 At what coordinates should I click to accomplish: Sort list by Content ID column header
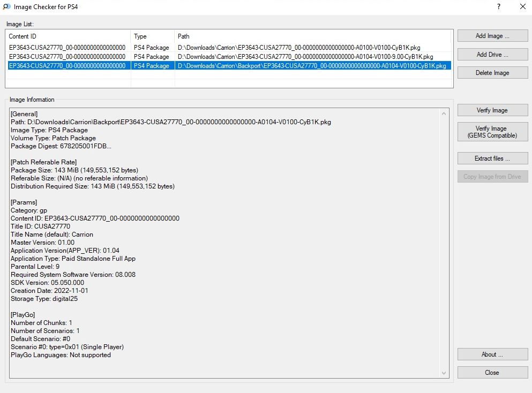pos(68,36)
